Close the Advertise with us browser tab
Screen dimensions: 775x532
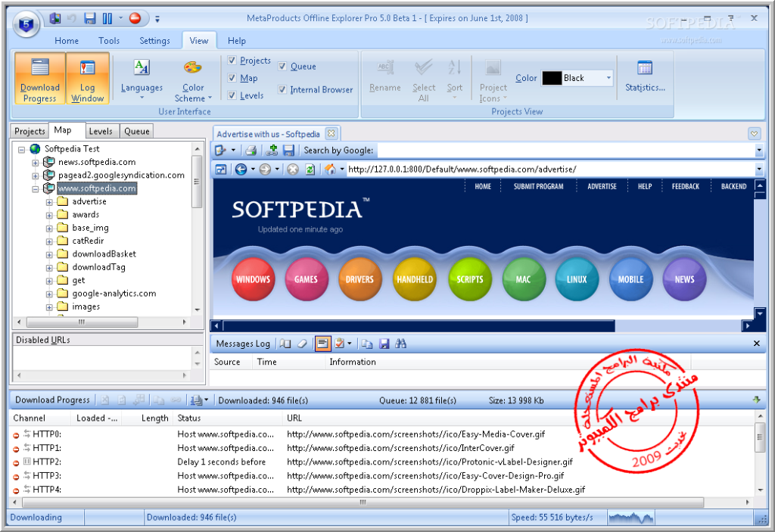click(x=331, y=133)
